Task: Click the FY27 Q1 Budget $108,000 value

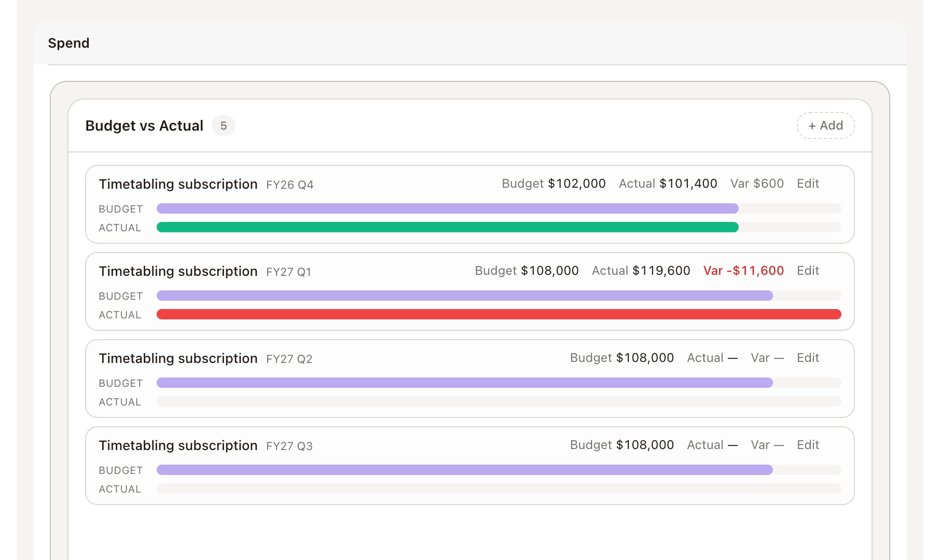Action: point(527,271)
